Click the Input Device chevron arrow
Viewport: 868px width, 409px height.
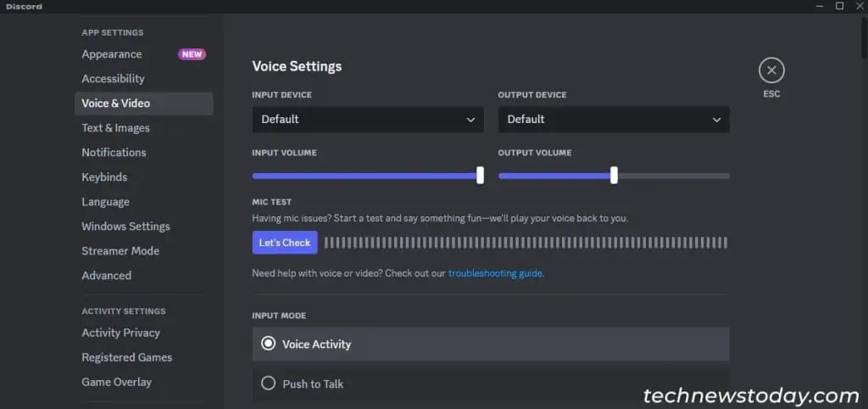[x=470, y=120]
